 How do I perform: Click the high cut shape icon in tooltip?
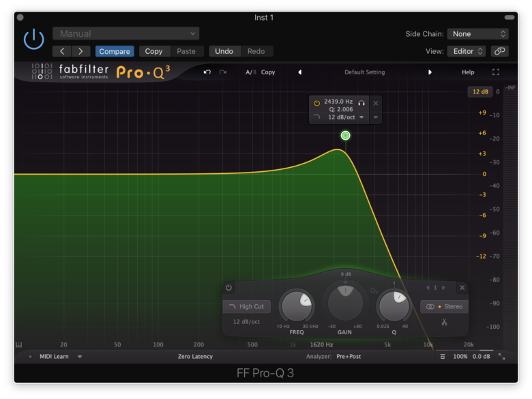click(317, 117)
